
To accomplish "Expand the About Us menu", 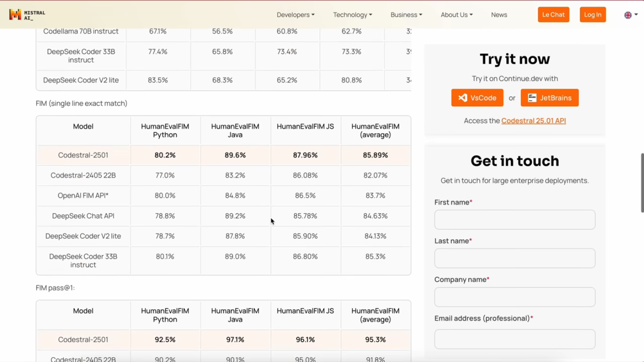I will click(x=456, y=15).
